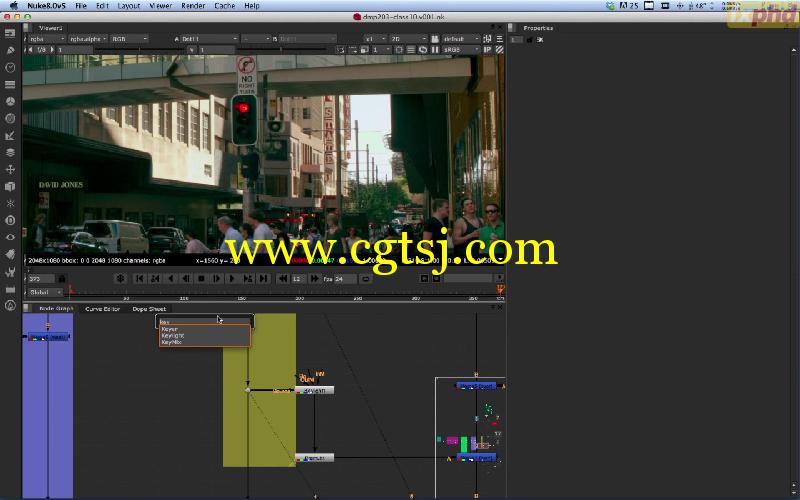Toggle the viewer ROI region icon
This screenshot has width=800, height=500.
click(399, 50)
